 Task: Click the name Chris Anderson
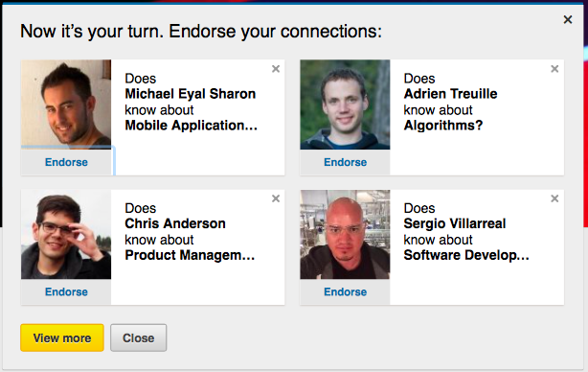tap(175, 223)
